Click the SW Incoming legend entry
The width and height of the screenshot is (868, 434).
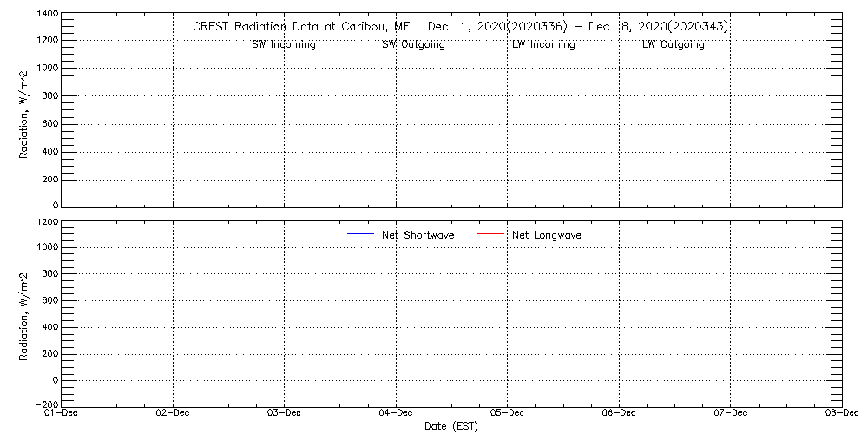click(284, 45)
